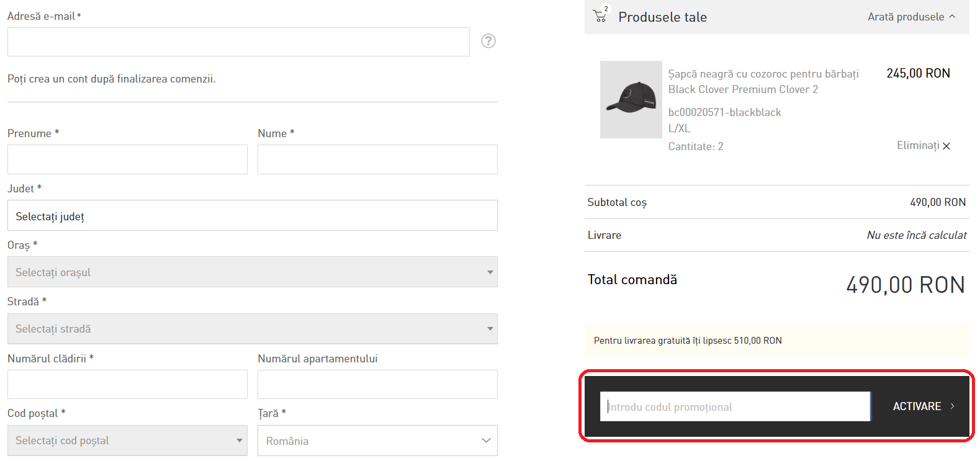Collapse product list with Arată produsele
This screenshot has height=461, width=980.
click(x=911, y=17)
